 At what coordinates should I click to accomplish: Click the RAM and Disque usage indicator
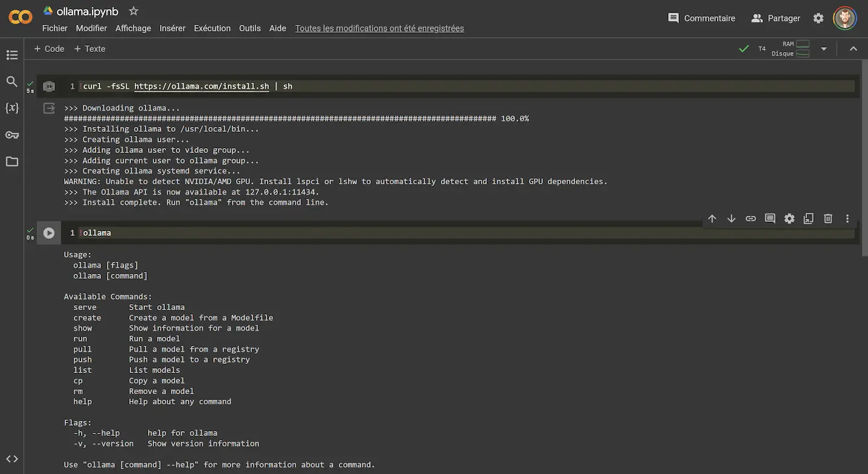791,49
